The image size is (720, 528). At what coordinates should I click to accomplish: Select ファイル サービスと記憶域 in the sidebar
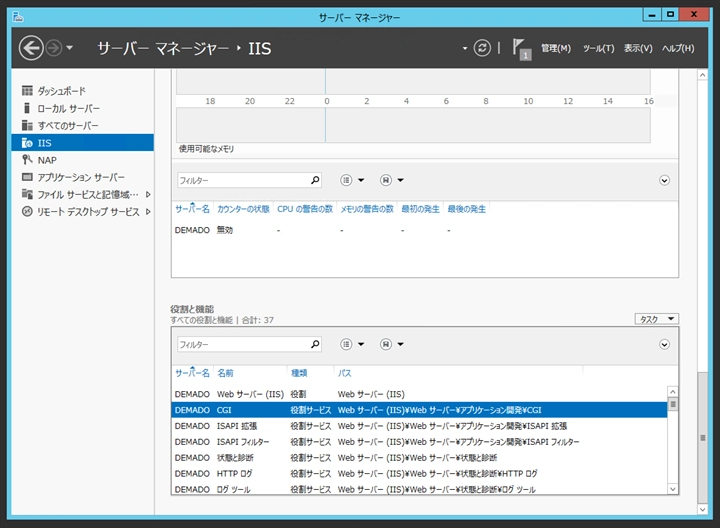[x=83, y=194]
